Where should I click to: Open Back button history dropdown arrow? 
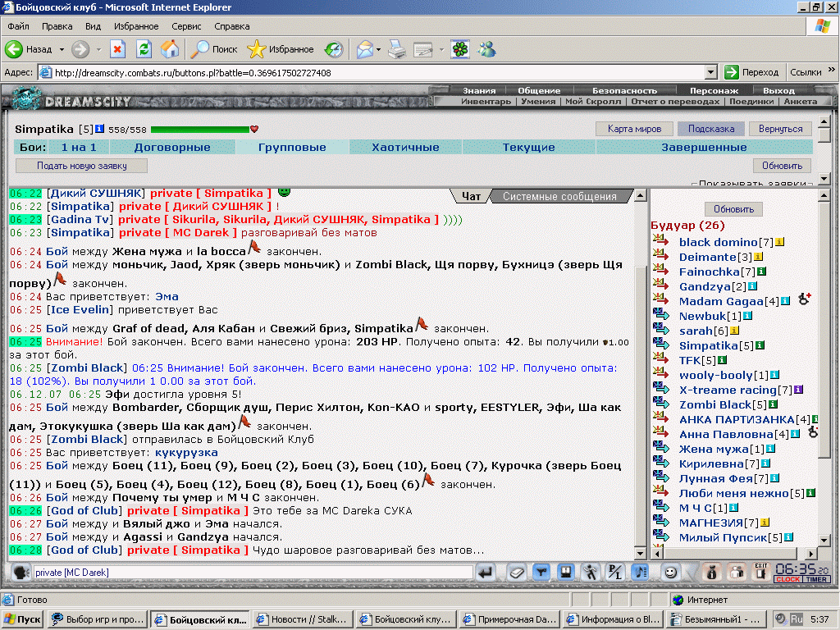pos(62,49)
